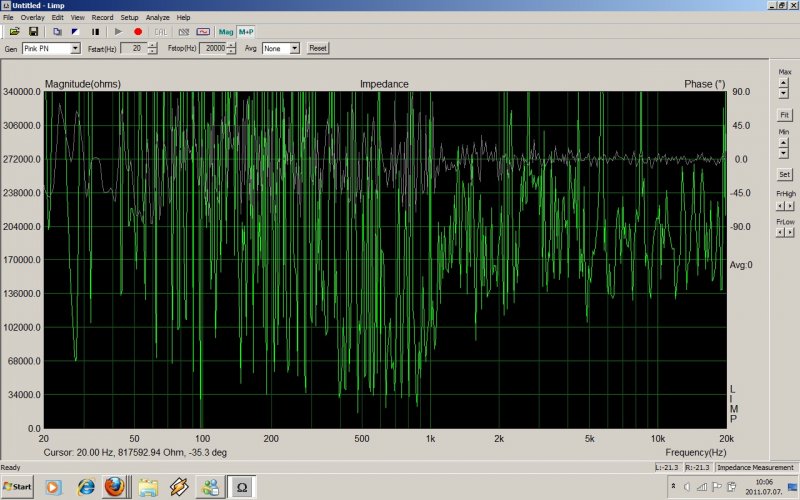Click the Set button

coord(784,174)
